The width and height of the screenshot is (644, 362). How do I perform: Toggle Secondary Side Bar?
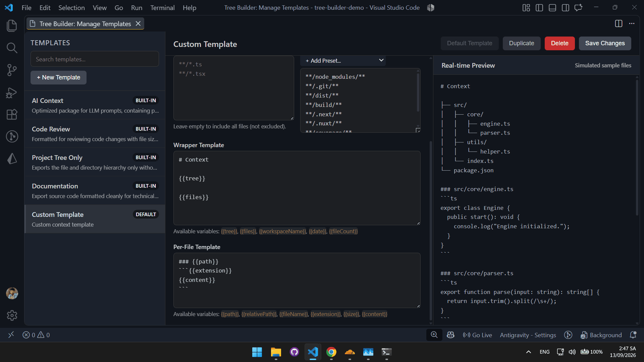(566, 8)
